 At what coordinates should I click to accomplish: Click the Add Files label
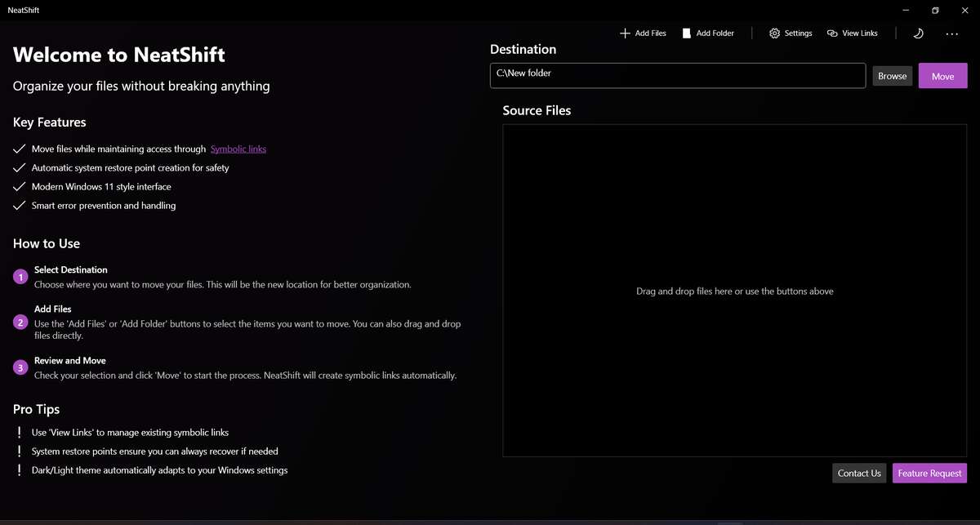click(x=651, y=33)
